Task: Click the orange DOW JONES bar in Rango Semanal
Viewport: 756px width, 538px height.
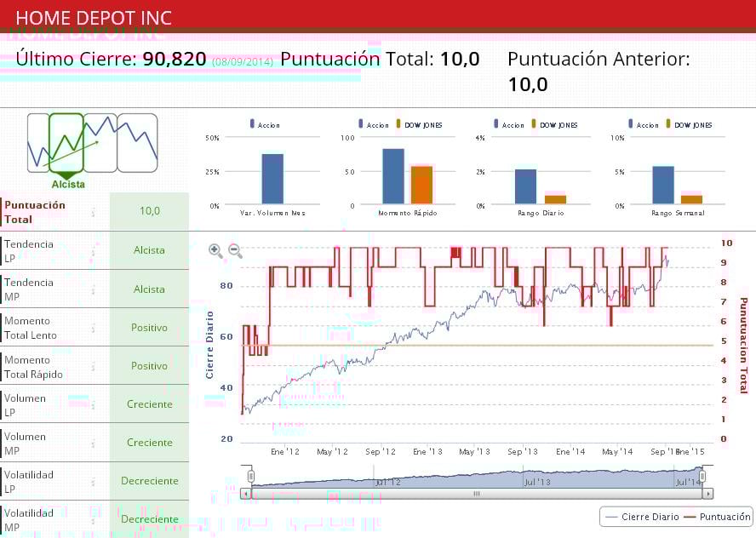Action: 692,199
